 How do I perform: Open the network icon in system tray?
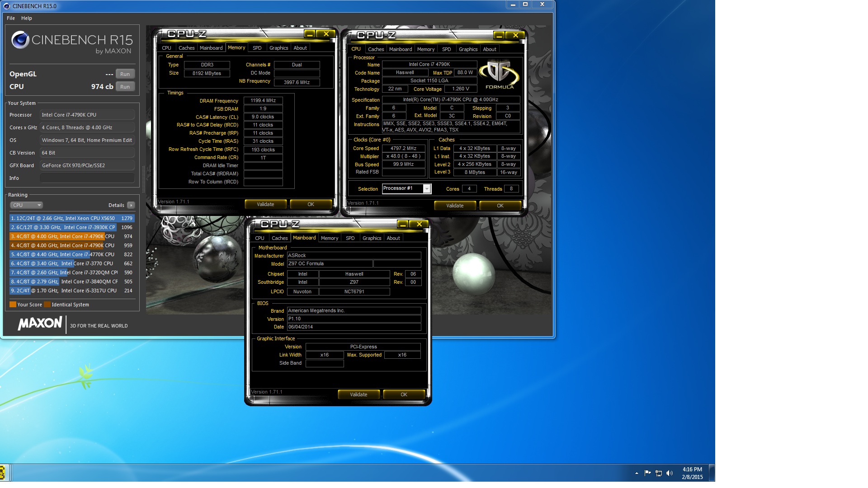point(659,473)
